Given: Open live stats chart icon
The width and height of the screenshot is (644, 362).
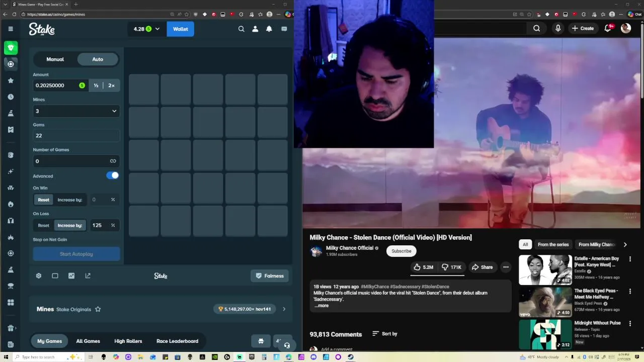Looking at the screenshot, I should [71, 276].
